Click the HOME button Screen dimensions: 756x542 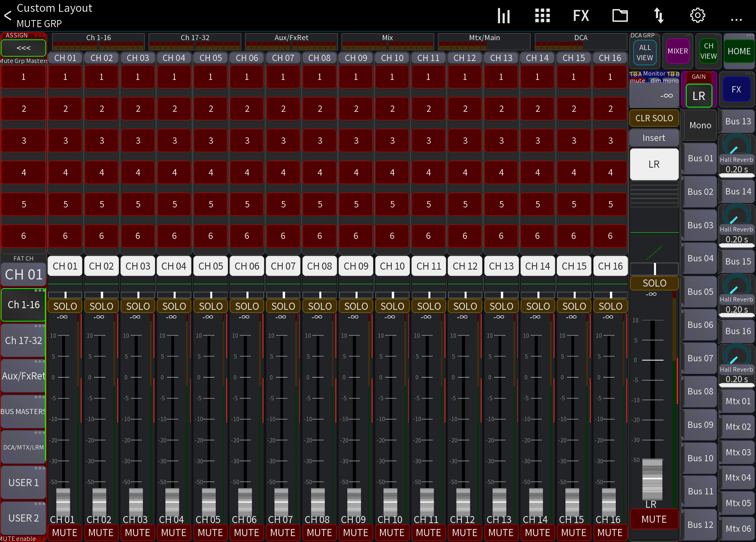pos(739,51)
